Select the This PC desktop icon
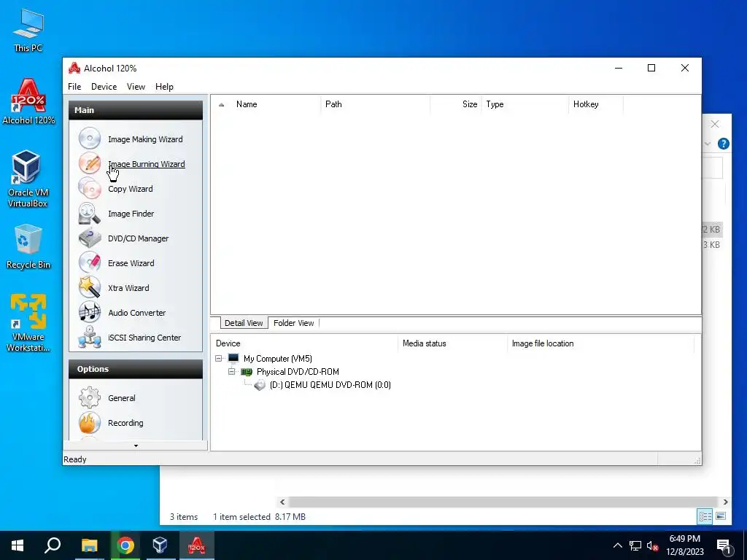Screen dimensions: 747x560 tap(28, 31)
